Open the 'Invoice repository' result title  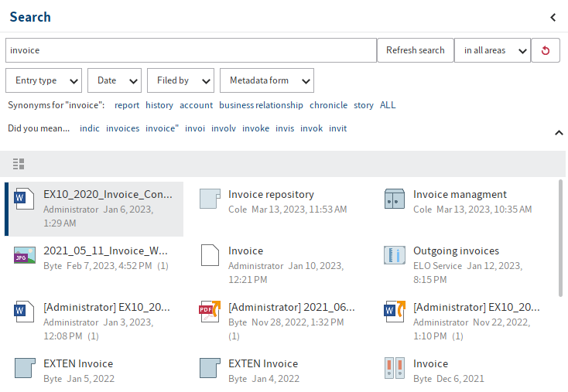tap(271, 194)
